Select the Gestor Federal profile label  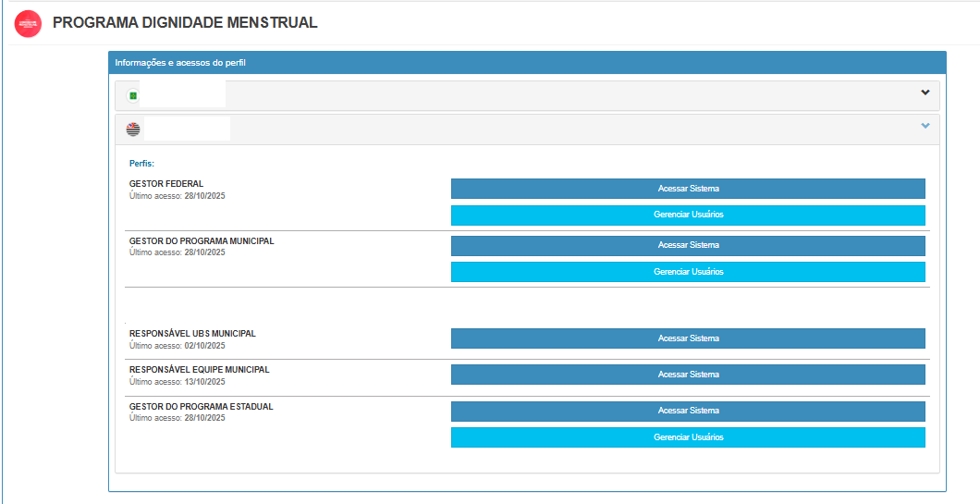click(166, 184)
